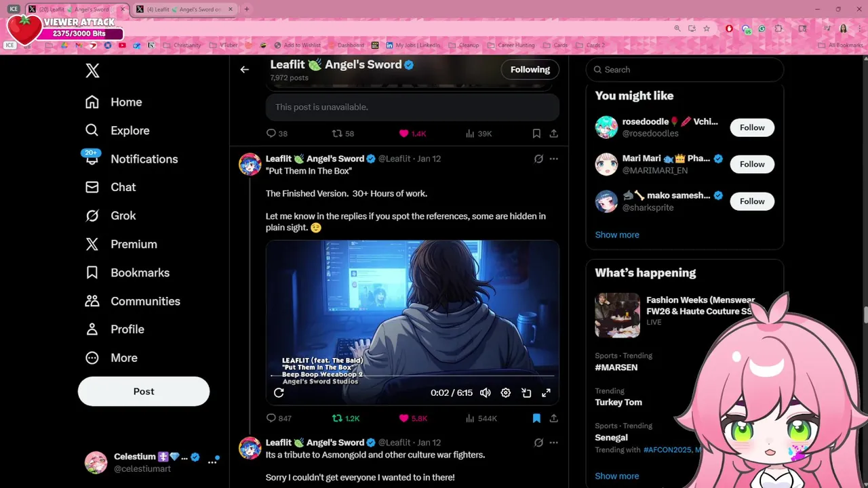Show more suggested accounts under You might like
The width and height of the screenshot is (868, 488).
tap(617, 235)
